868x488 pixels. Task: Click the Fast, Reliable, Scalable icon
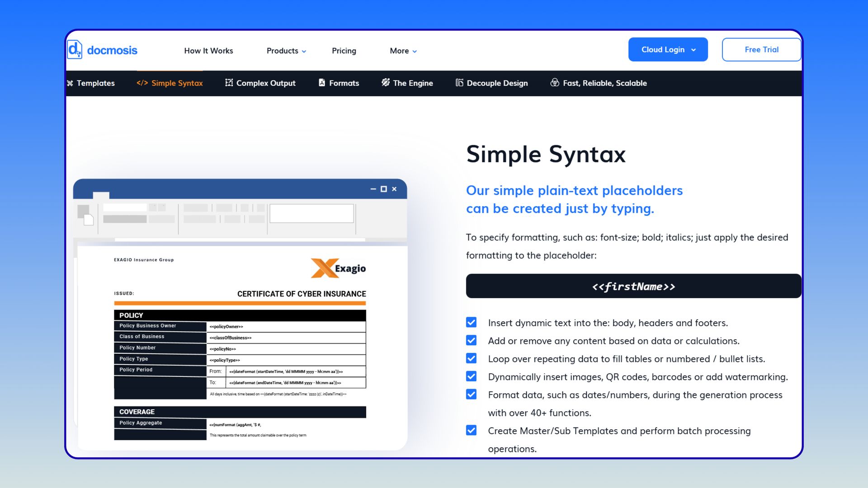[x=555, y=83]
